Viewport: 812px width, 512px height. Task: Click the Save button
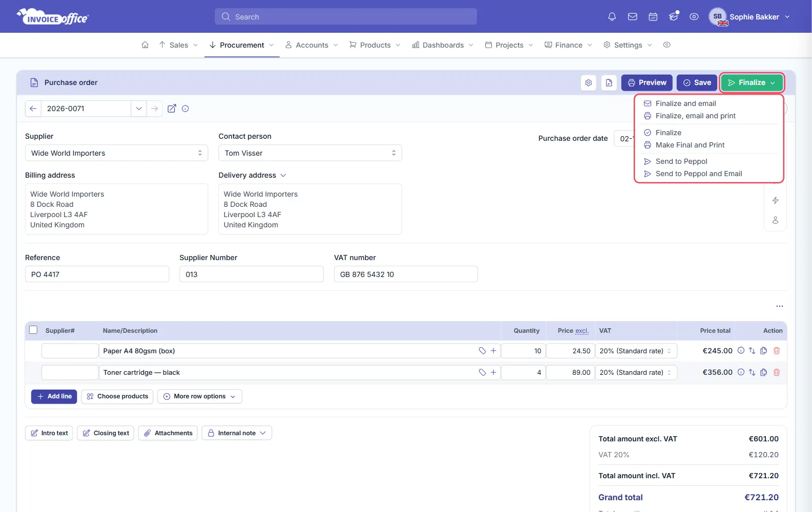697,82
